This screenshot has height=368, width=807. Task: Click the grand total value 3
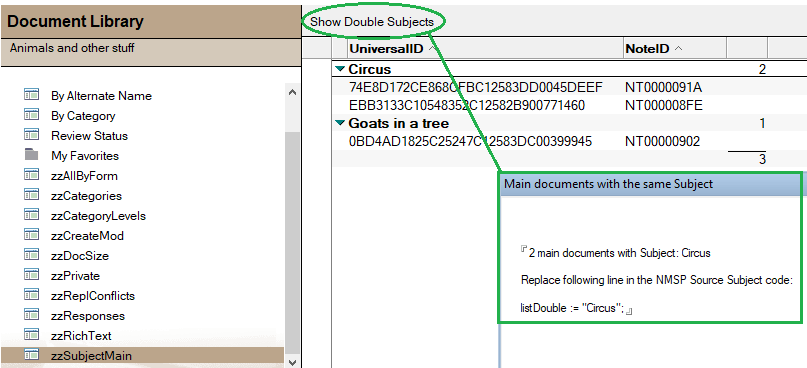point(762,160)
